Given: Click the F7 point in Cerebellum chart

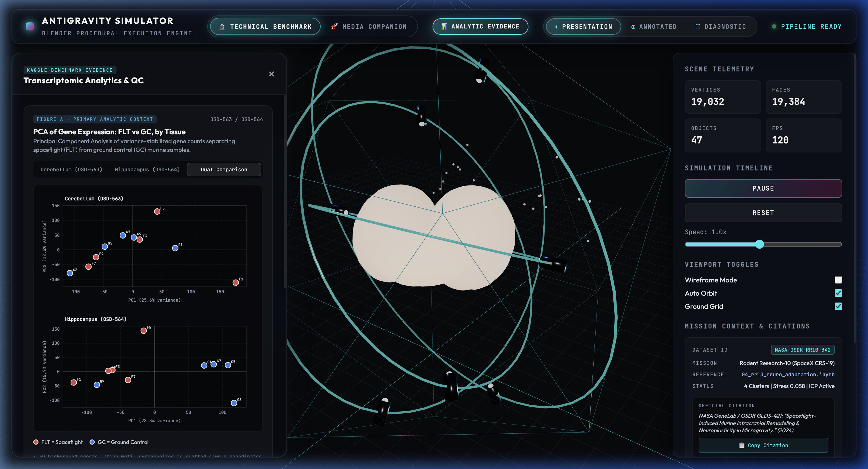Looking at the screenshot, I should (x=89, y=267).
